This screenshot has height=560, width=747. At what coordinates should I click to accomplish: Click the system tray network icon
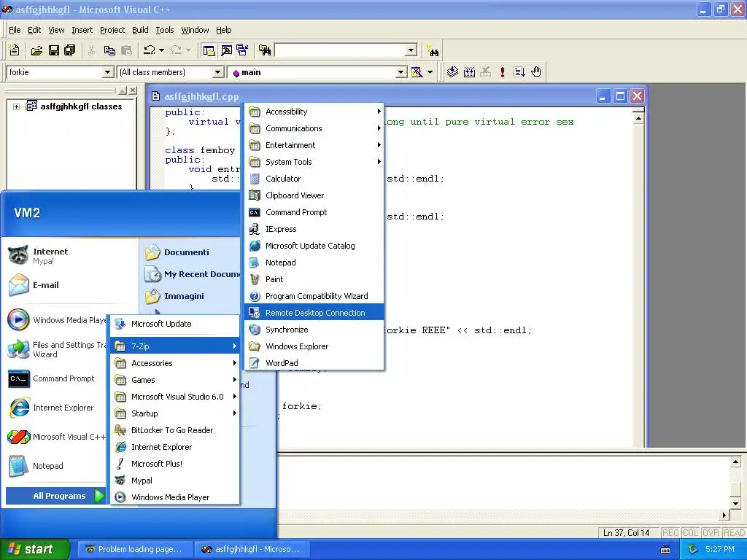pyautogui.click(x=693, y=549)
